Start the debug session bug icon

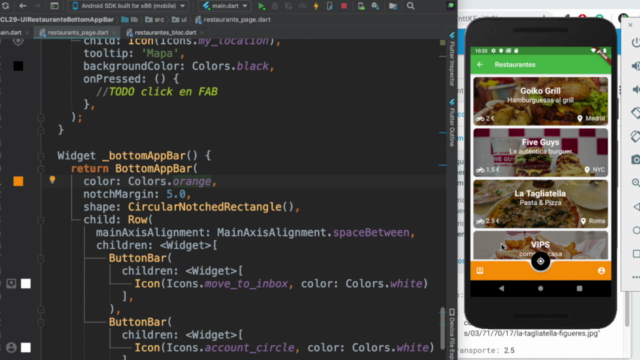click(275, 6)
